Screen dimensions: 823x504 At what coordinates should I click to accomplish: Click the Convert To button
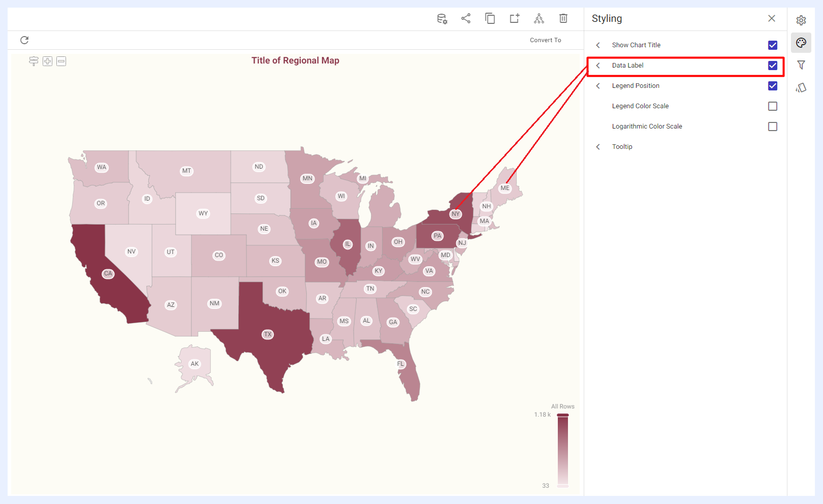pos(546,40)
